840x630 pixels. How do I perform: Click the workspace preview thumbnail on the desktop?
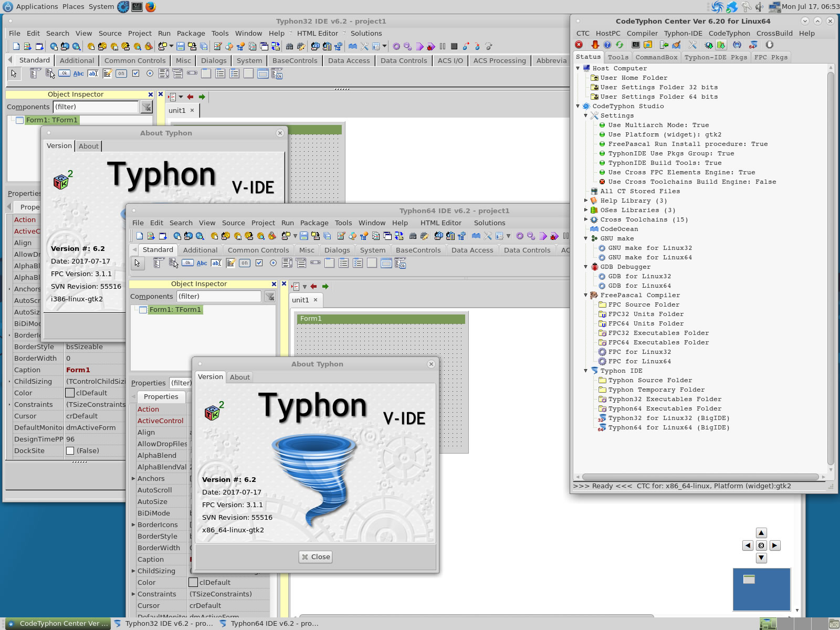coord(761,590)
